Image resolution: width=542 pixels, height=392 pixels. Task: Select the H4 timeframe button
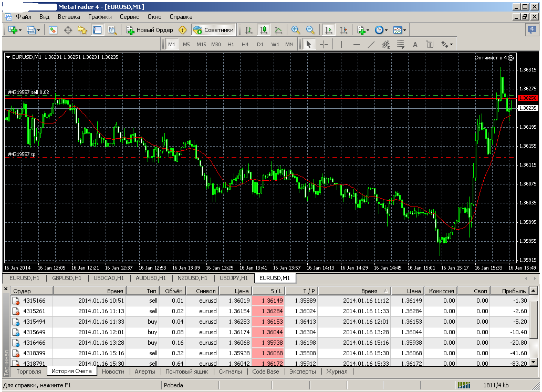pos(245,44)
